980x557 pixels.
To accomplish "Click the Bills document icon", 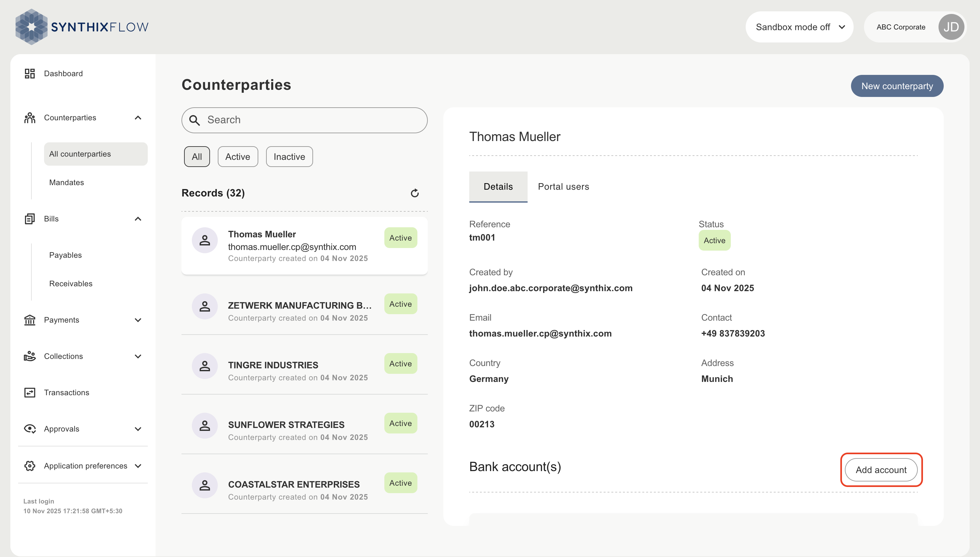I will tap(30, 219).
